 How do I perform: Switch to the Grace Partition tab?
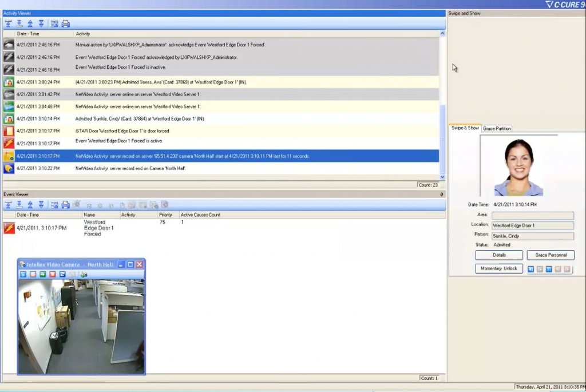click(497, 128)
